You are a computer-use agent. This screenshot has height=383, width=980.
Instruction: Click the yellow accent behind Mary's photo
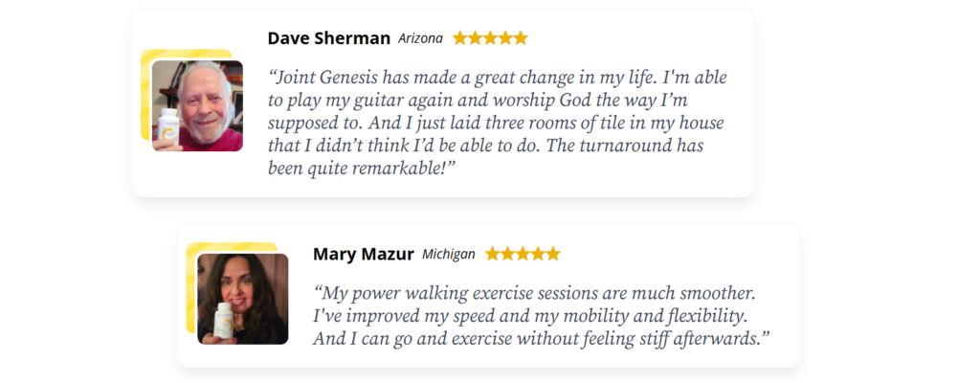point(190,287)
